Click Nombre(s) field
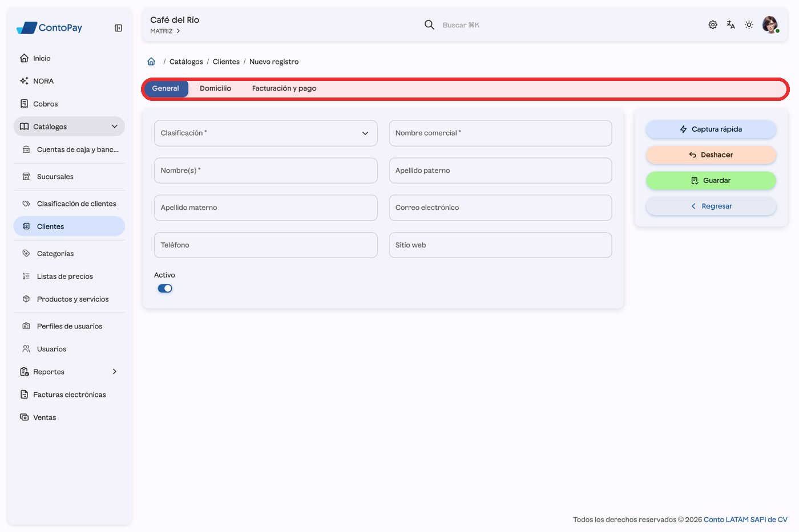 coord(265,170)
